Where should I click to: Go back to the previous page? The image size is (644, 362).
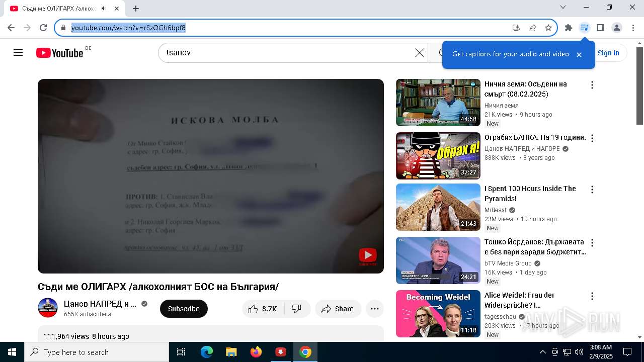pyautogui.click(x=11, y=28)
